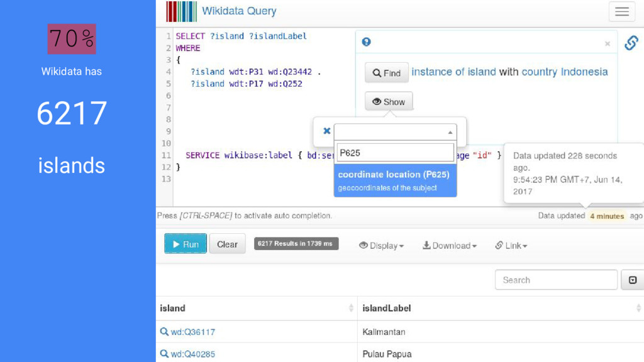Click the P625 property search field
Image resolution: width=644 pixels, height=362 pixels.
(395, 153)
